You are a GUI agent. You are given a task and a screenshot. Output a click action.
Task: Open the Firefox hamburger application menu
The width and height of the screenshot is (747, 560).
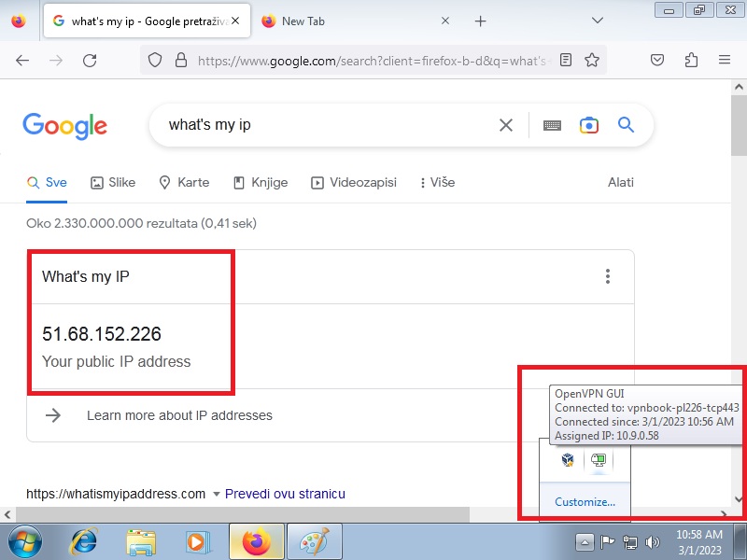(x=724, y=60)
